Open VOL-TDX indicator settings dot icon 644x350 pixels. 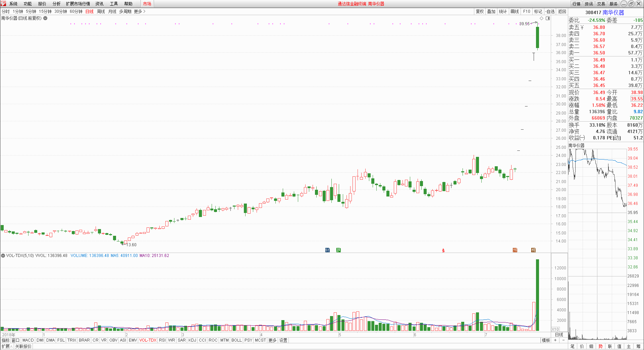[3, 256]
